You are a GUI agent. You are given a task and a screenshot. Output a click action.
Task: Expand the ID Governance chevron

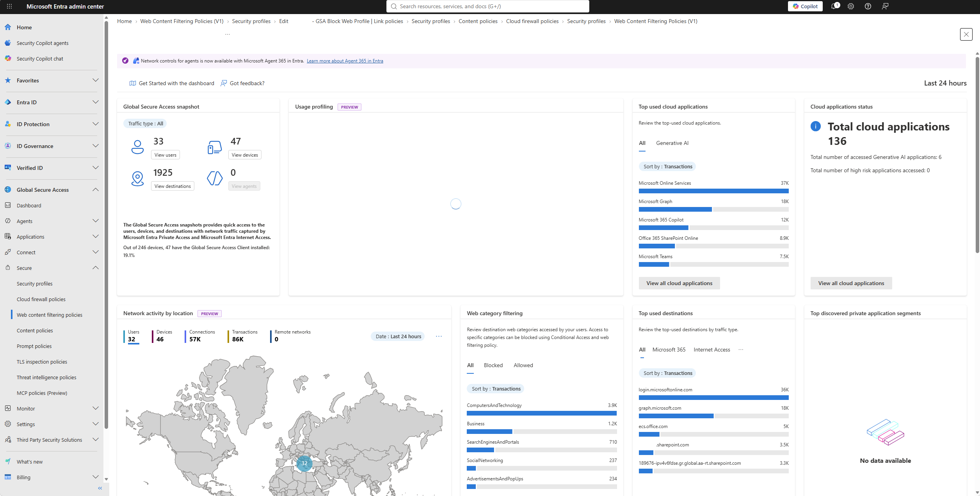[95, 146]
